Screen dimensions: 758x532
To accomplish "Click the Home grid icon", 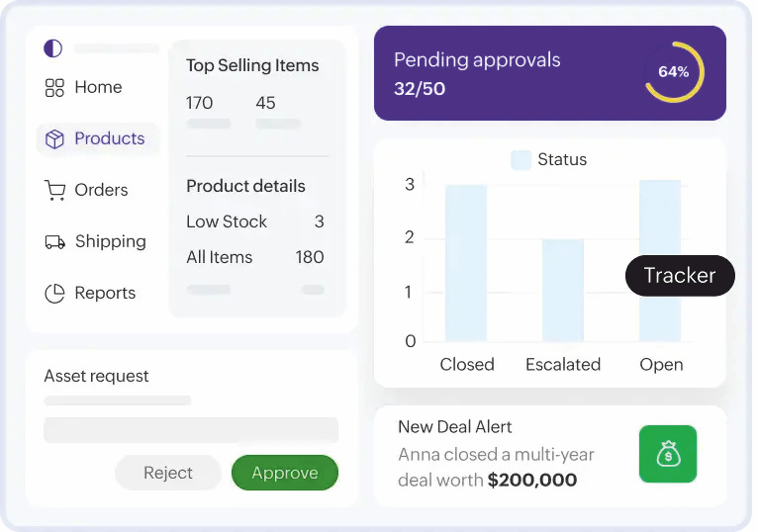I will tap(54, 87).
